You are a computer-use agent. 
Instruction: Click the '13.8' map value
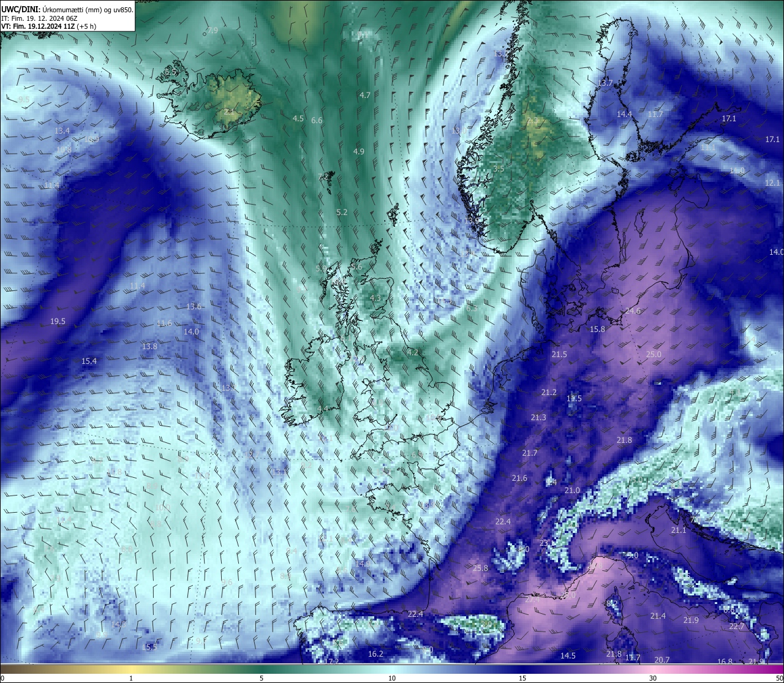tap(149, 347)
